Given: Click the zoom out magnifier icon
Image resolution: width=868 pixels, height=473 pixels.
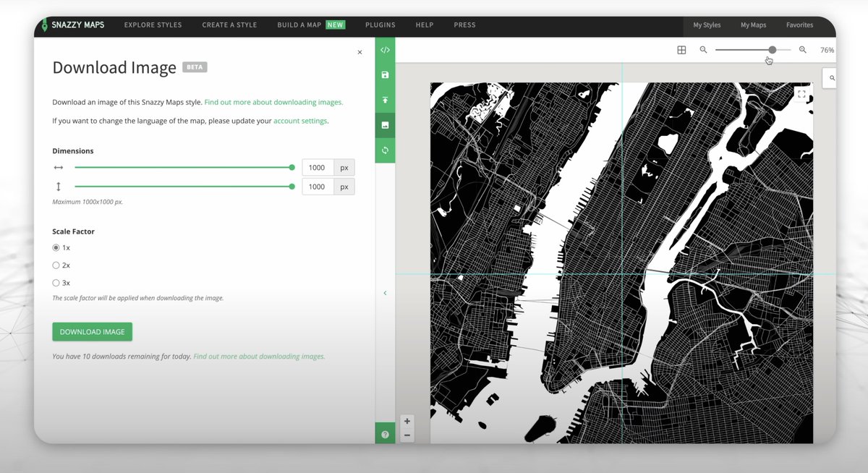Looking at the screenshot, I should tap(703, 50).
